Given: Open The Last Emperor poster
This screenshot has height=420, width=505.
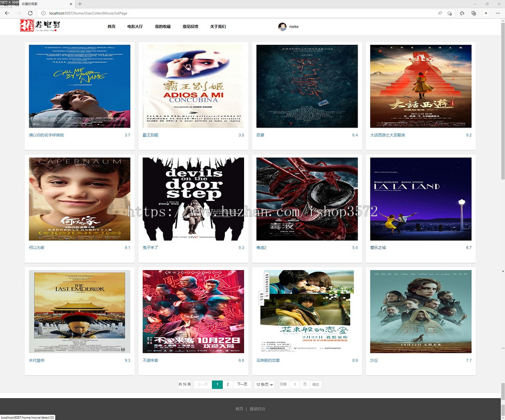Looking at the screenshot, I should (x=80, y=312).
